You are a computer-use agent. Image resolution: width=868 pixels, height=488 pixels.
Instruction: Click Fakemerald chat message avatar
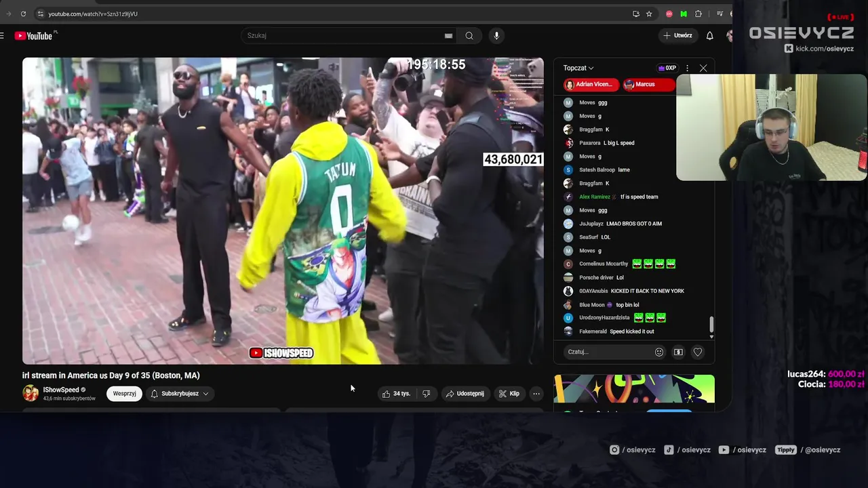point(568,331)
